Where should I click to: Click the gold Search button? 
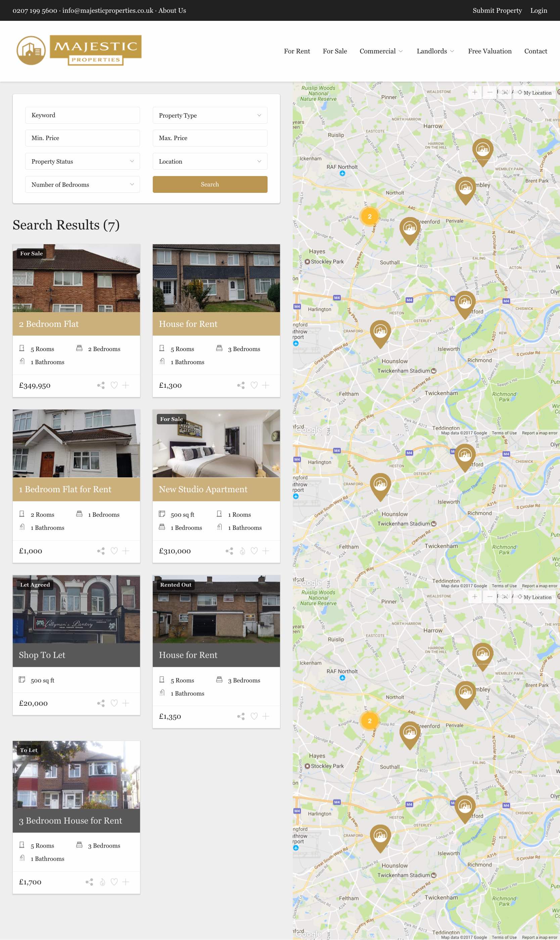click(x=210, y=184)
